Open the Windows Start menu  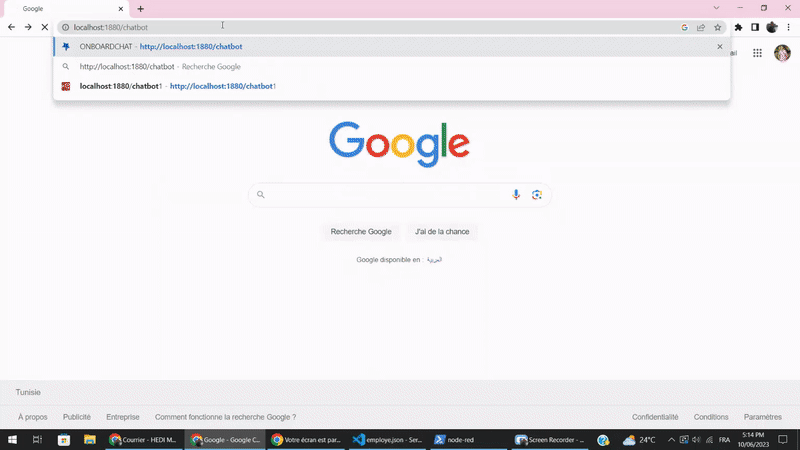pyautogui.click(x=12, y=439)
